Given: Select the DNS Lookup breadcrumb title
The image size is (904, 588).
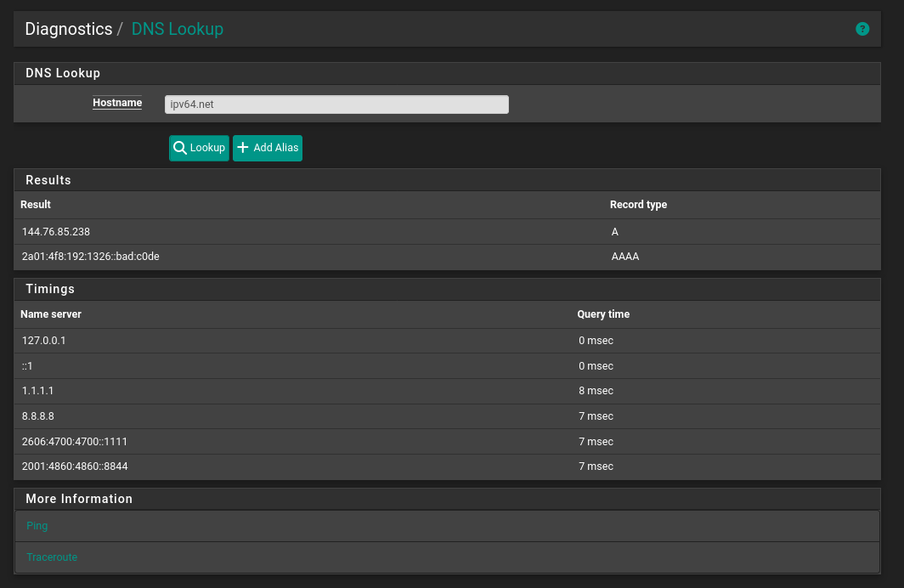Looking at the screenshot, I should point(177,29).
